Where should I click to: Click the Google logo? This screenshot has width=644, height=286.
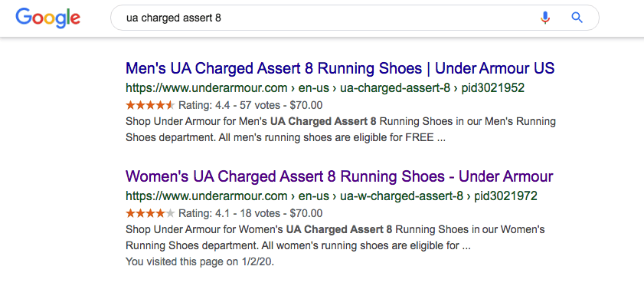coord(47,18)
